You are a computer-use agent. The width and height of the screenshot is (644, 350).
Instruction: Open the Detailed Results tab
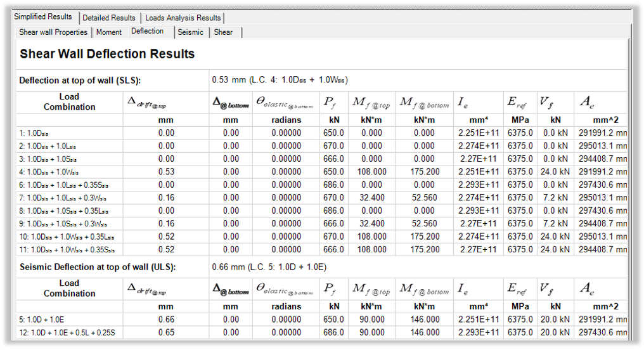pos(109,18)
